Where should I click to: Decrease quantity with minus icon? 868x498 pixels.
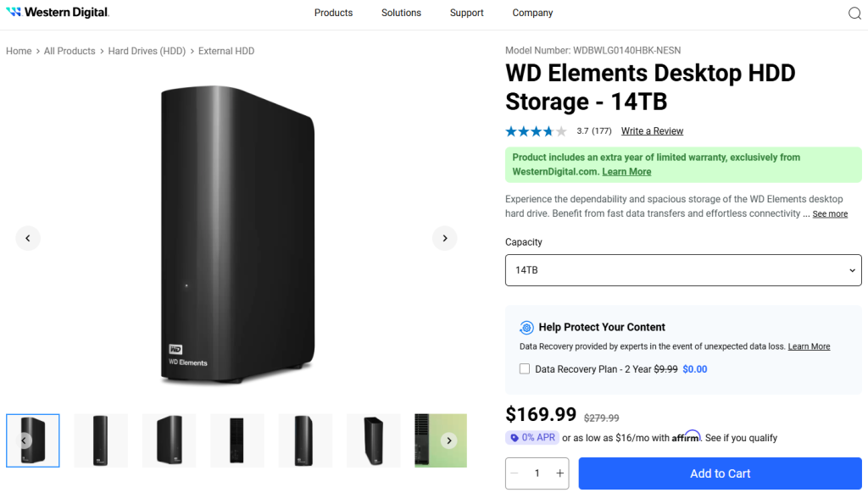pyautogui.click(x=515, y=473)
